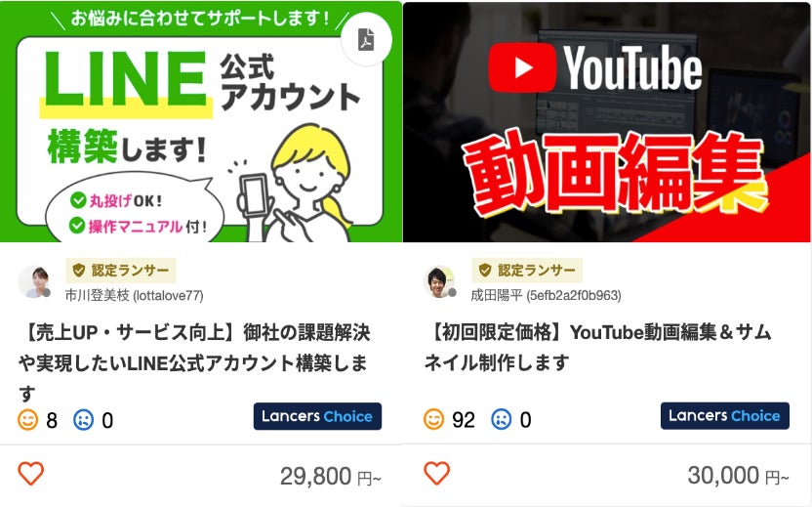The width and height of the screenshot is (812, 507).
Task: Open title 【初回限定価格】YouTube動画編集＆サムネイル制作
Action: (598, 348)
